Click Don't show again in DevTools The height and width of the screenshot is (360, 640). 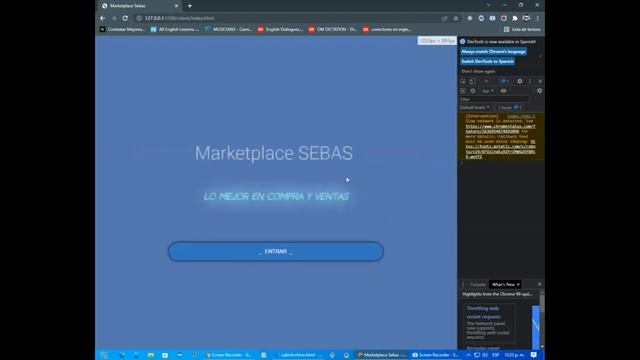pos(478,71)
